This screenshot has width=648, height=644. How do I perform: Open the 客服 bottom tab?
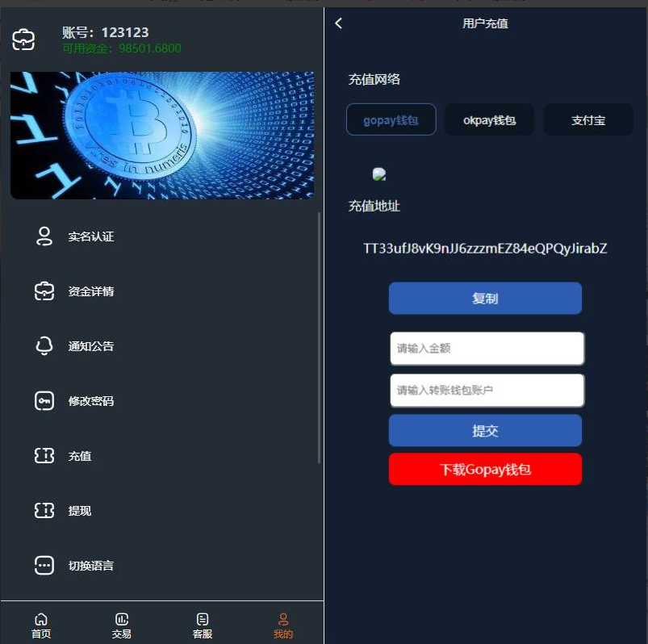pyautogui.click(x=203, y=625)
